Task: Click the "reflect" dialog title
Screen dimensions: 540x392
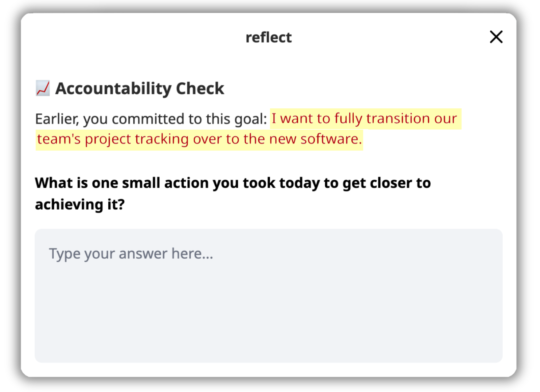Action: point(269,37)
